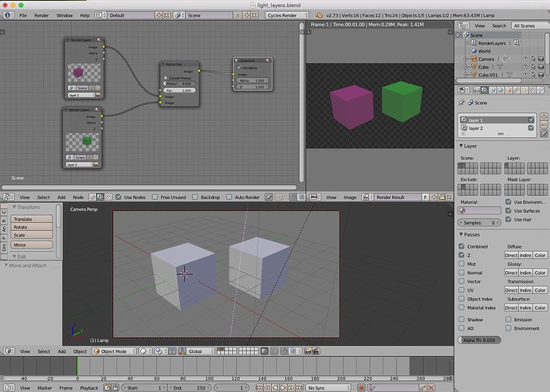Open the No Sync playback dropdown
This screenshot has height=392, width=550.
[x=328, y=388]
